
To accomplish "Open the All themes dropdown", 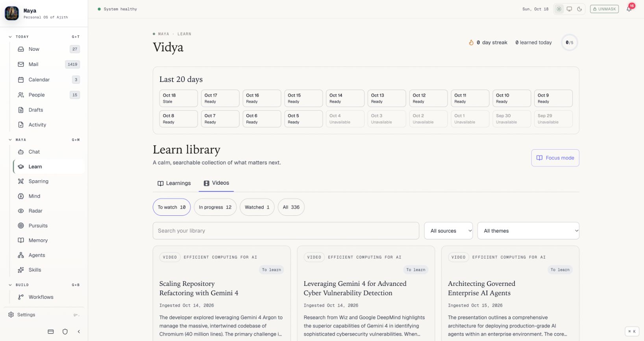I will click(528, 231).
